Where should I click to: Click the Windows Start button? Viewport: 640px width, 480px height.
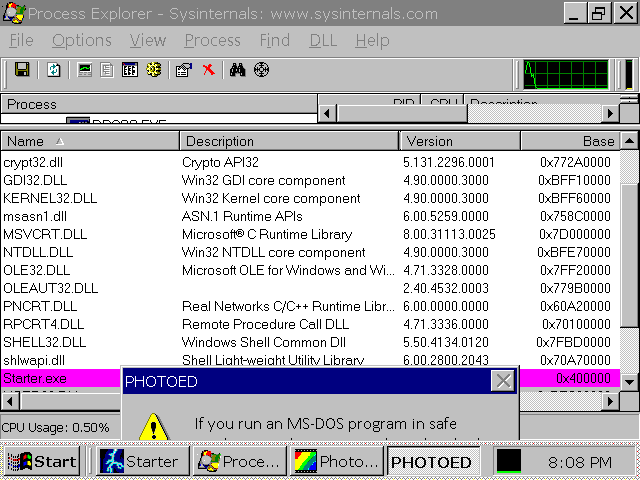(x=42, y=462)
